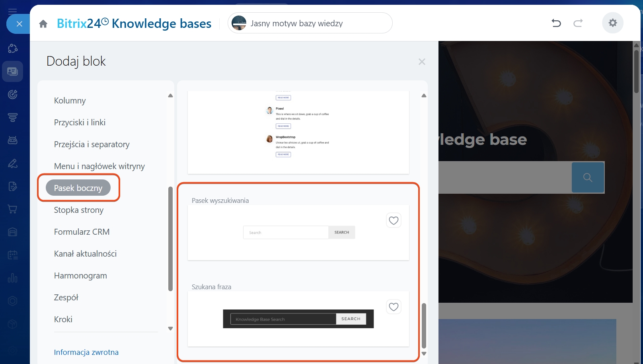Open the document edit icon in left sidebar
The image size is (643, 364).
13,186
